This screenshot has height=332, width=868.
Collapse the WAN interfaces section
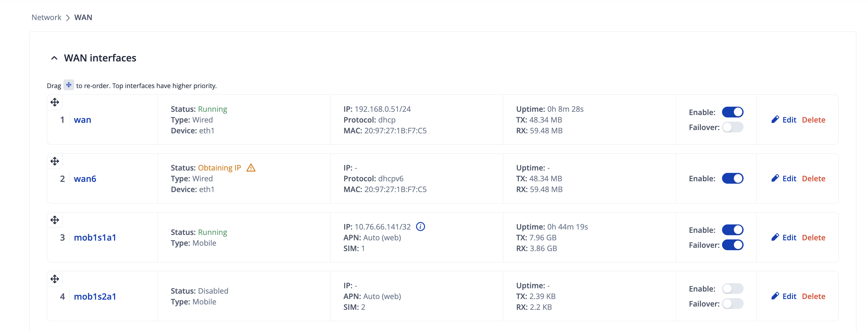click(x=54, y=58)
